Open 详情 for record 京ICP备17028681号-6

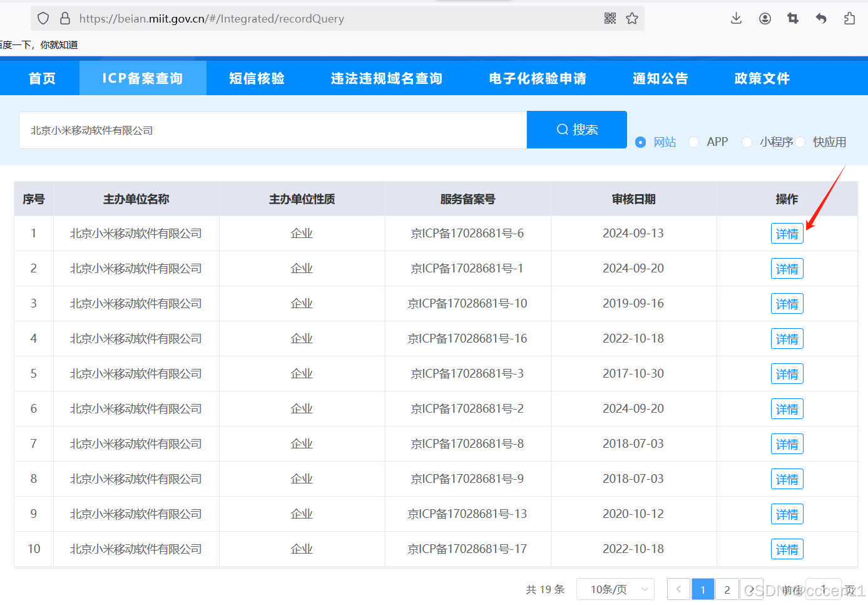787,234
